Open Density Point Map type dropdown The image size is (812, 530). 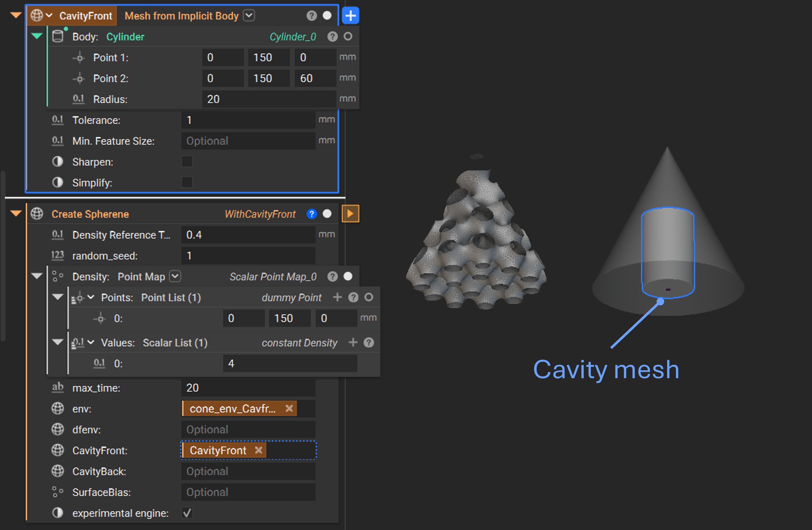click(x=175, y=276)
